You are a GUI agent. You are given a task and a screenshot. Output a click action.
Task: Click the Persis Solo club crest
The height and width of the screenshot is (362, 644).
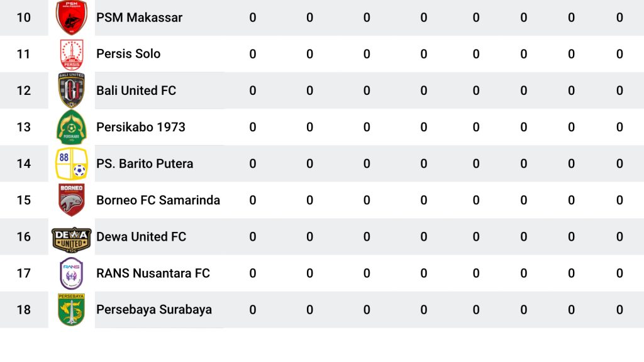[72, 54]
